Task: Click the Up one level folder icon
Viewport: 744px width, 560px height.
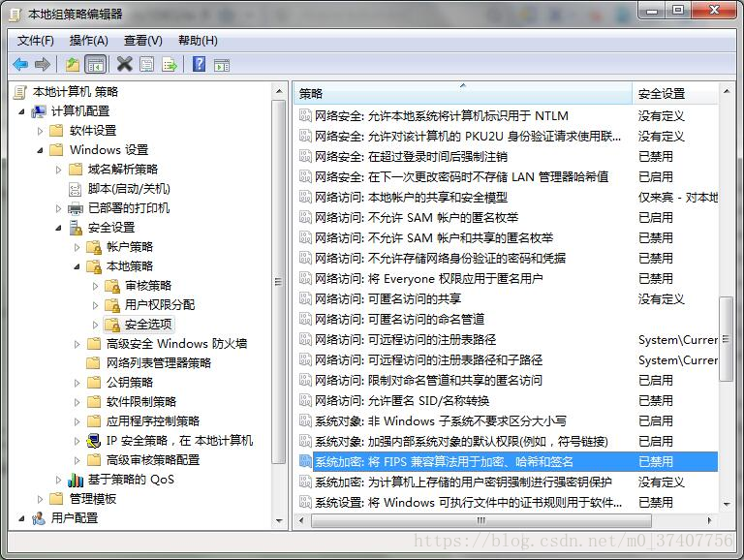Action: (x=72, y=64)
